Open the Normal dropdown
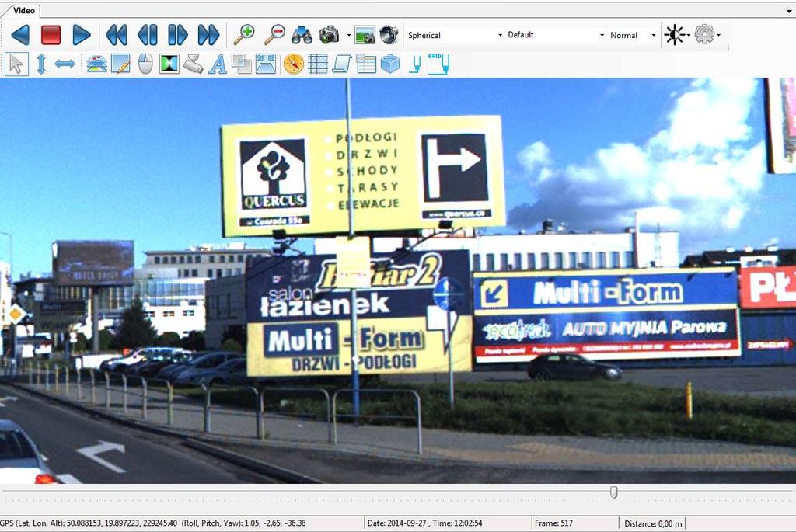This screenshot has width=796, height=532. pos(633,35)
